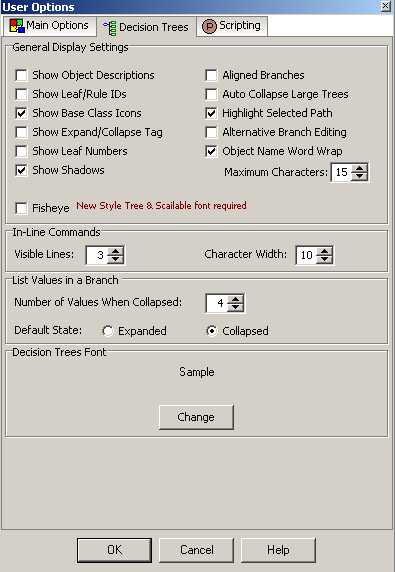The width and height of the screenshot is (395, 572).
Task: Increase Maximum Characters with up arrow
Action: coord(359,168)
